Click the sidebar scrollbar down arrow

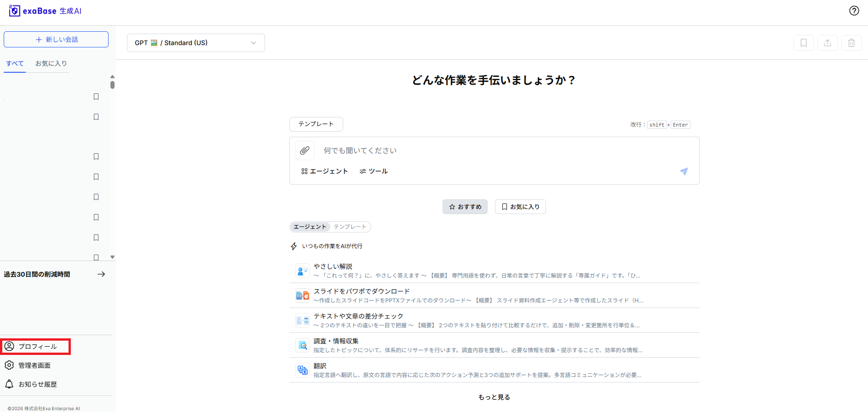(112, 257)
